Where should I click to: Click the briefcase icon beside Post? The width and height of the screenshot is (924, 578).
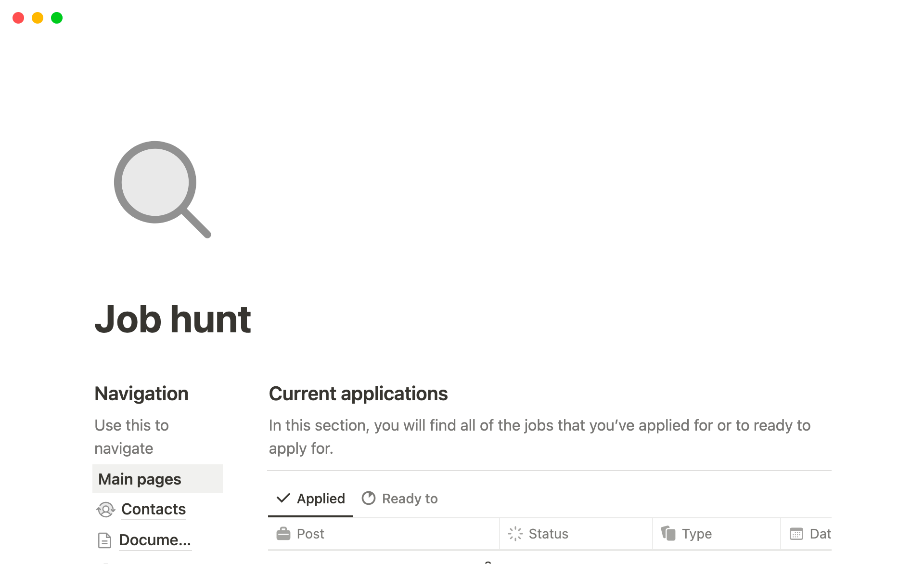tap(283, 534)
